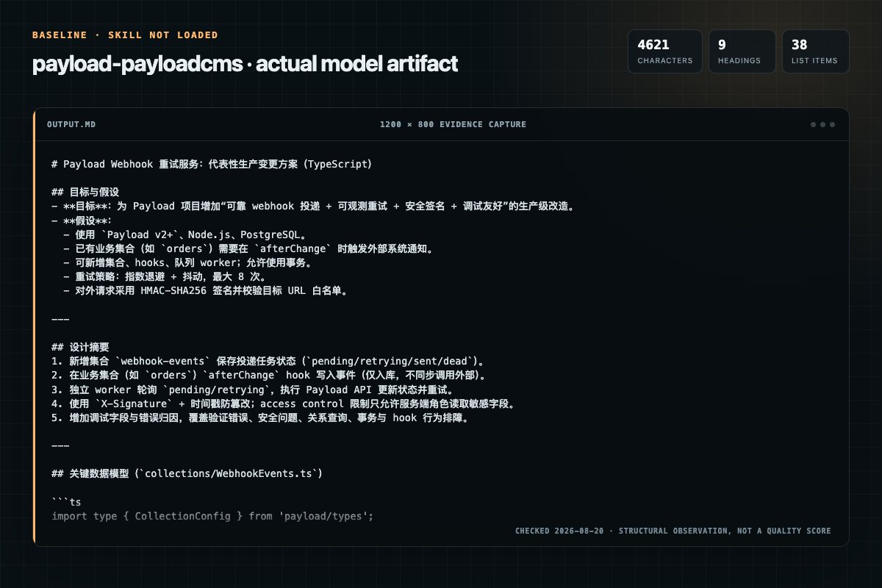Click the 38 list items stat card
882x588 pixels.
coord(816,51)
